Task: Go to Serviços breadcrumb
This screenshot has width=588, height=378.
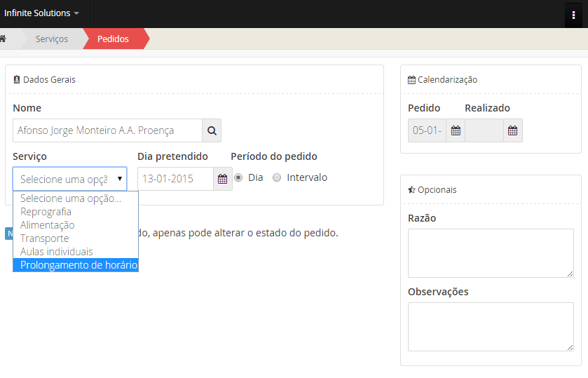Action: (x=52, y=39)
